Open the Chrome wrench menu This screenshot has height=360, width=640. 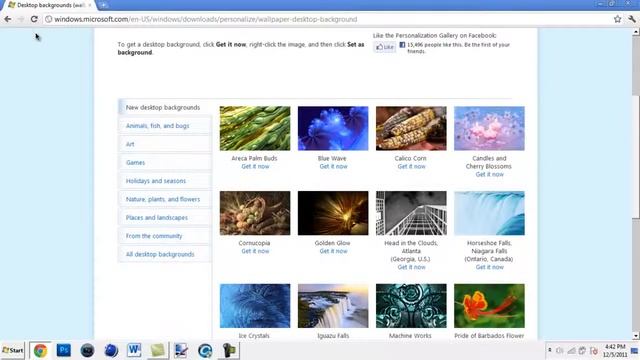pos(632,19)
